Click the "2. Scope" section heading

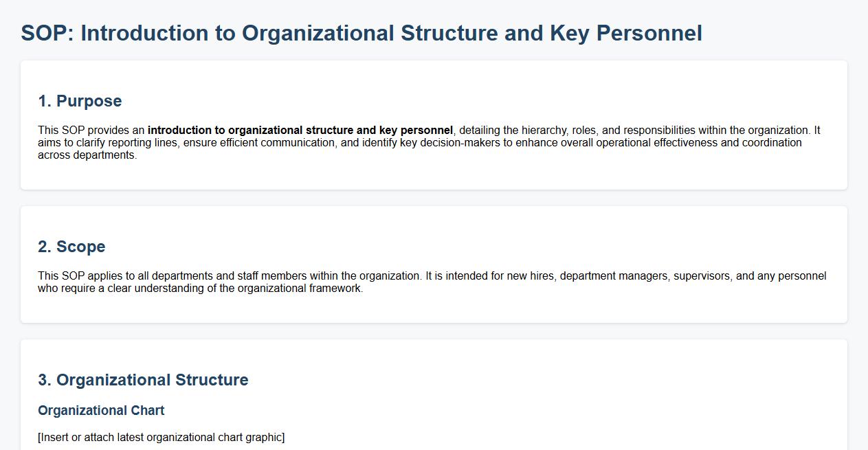pos(71,247)
